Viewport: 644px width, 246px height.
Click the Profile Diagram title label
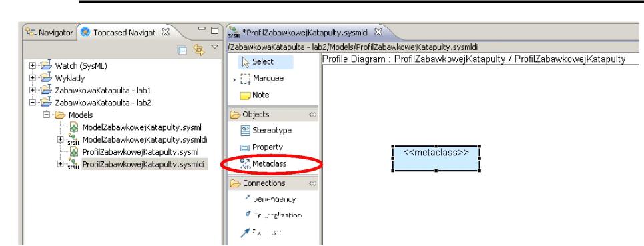tap(474, 59)
